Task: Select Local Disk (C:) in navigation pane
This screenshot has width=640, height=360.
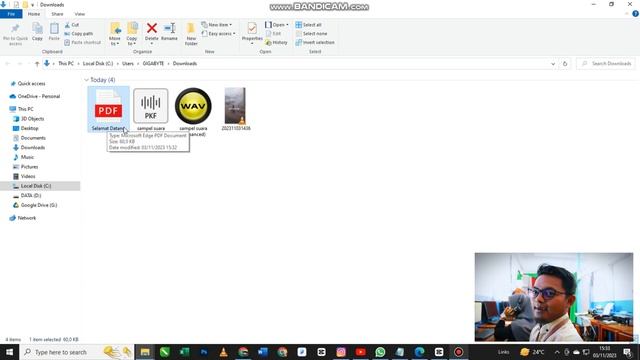Action: coord(36,186)
